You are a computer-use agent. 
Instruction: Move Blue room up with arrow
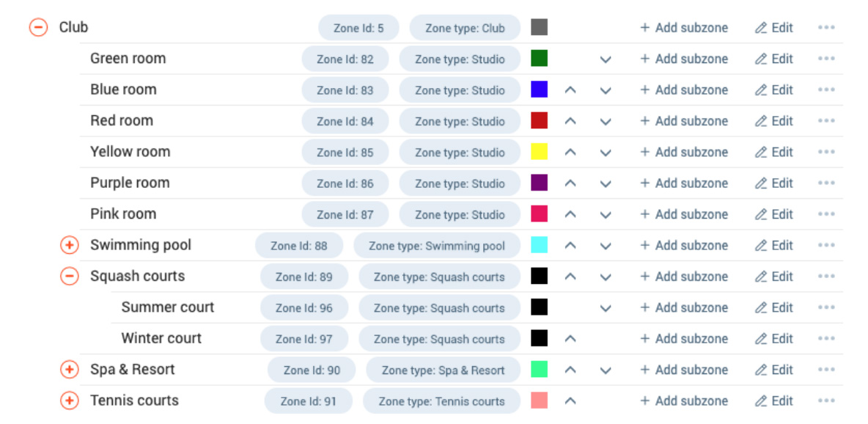[570, 89]
